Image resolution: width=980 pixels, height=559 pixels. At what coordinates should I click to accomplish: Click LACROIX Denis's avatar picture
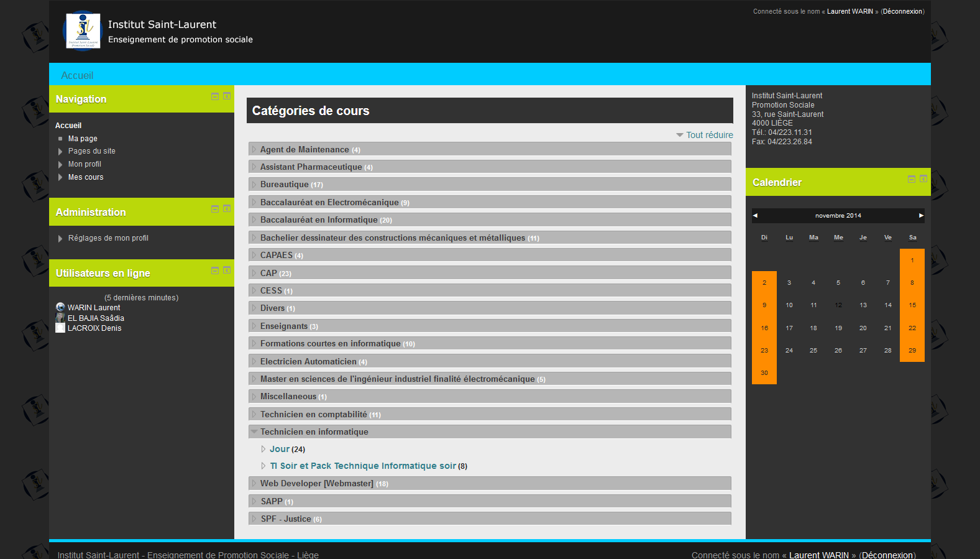[60, 328]
